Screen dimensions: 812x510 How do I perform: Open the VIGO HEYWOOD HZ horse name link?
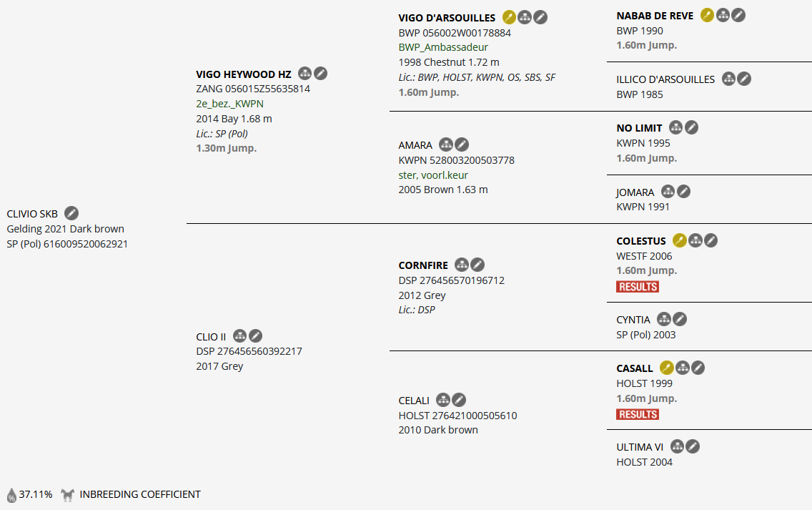click(x=244, y=74)
